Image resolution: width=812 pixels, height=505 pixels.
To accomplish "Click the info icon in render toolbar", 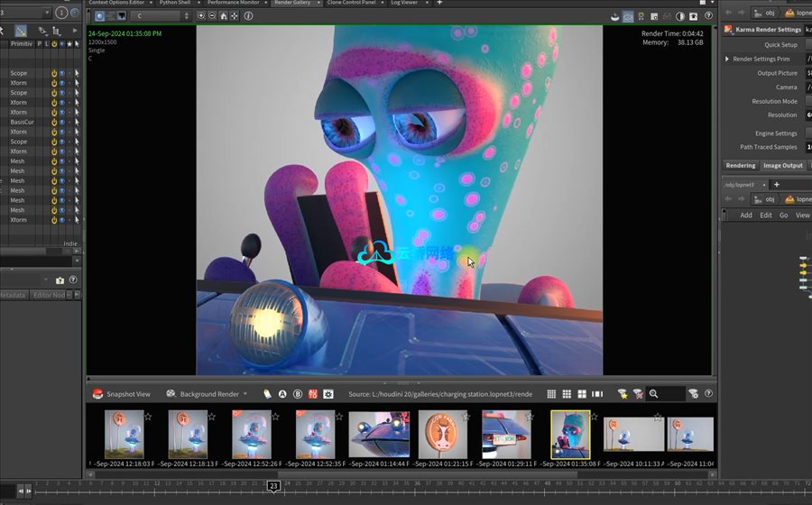I will click(x=249, y=16).
